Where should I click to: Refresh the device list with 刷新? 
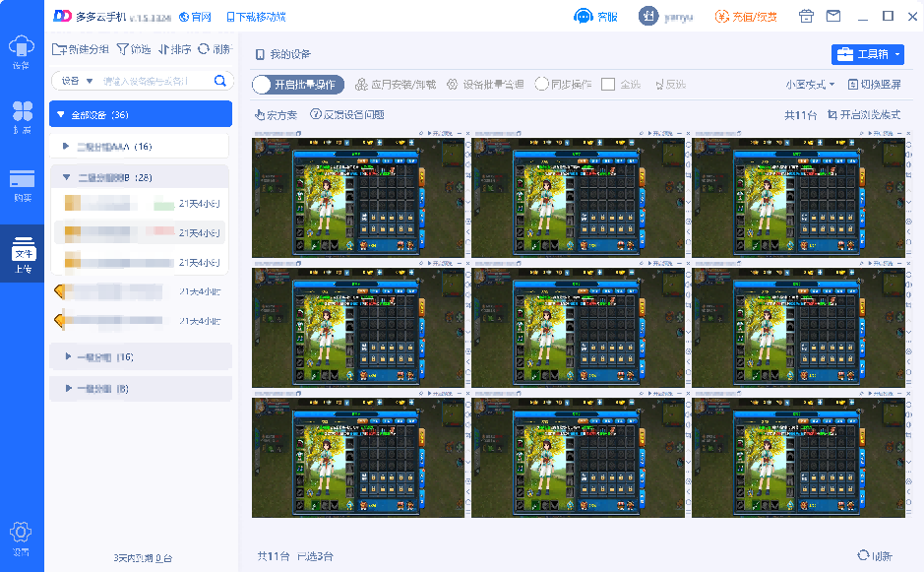pos(215,49)
